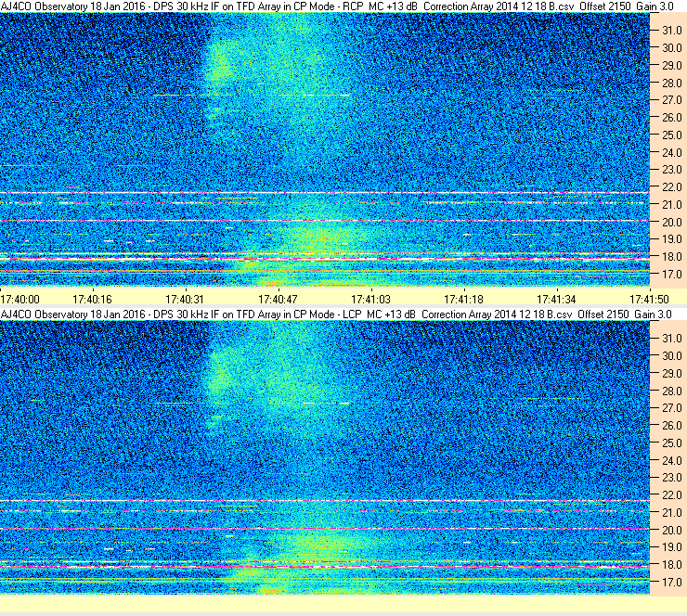Select the 17:40:31 time label
Image resolution: width=687 pixels, height=616 pixels.
185,300
